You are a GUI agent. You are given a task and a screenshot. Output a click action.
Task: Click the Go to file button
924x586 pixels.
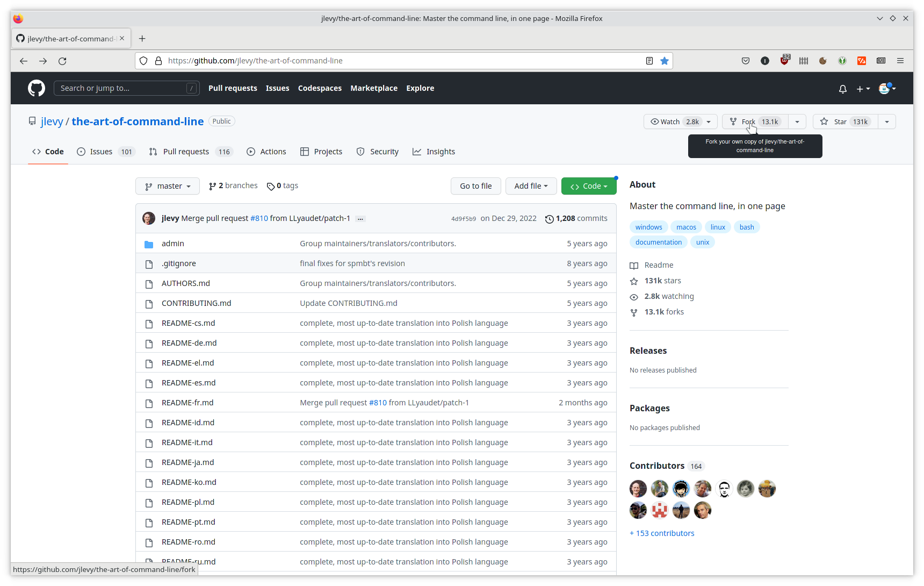pyautogui.click(x=475, y=186)
